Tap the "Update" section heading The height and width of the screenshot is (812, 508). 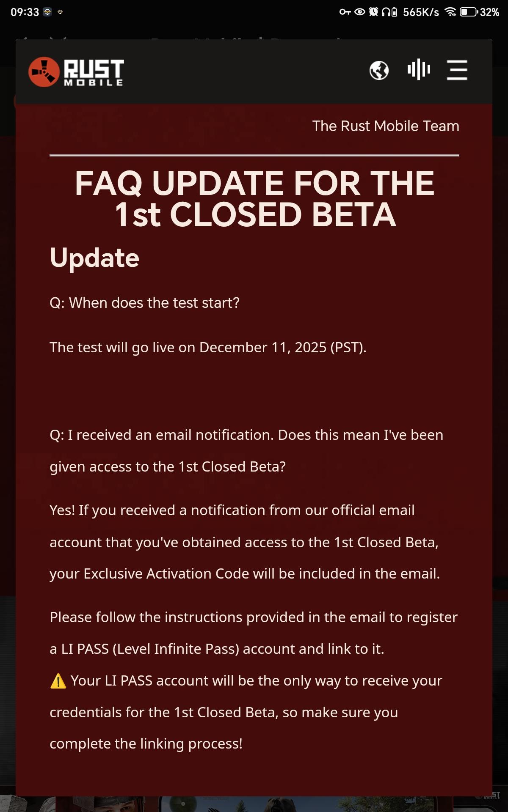(x=94, y=258)
